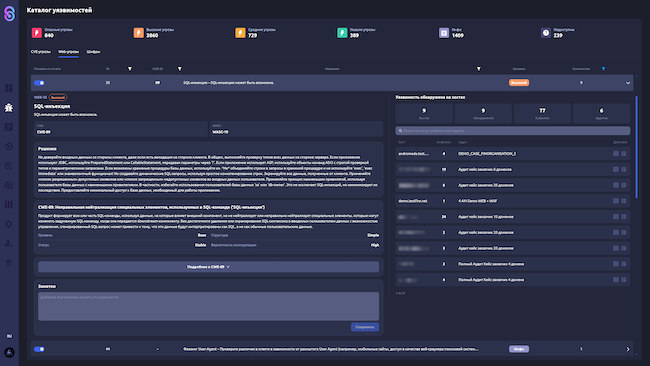Click the red critical threats 840 icon

pos(37,33)
